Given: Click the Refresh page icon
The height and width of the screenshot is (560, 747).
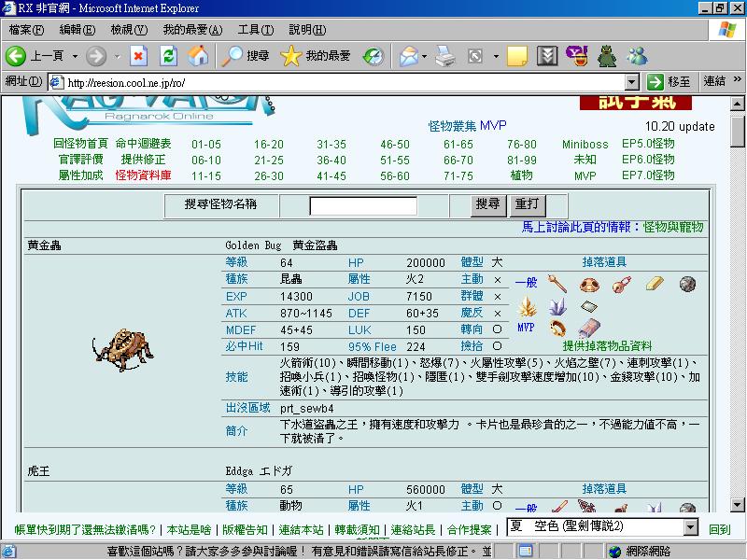Looking at the screenshot, I should pos(168,56).
